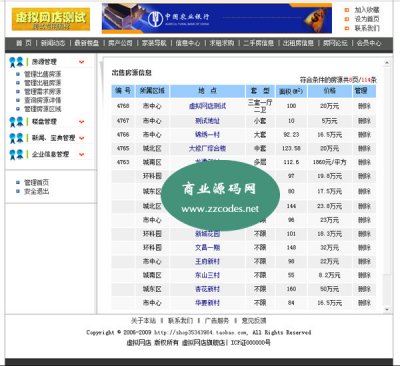Click 联系我们 in the header links
The height and width of the screenshot is (366, 400).
pyautogui.click(x=367, y=28)
